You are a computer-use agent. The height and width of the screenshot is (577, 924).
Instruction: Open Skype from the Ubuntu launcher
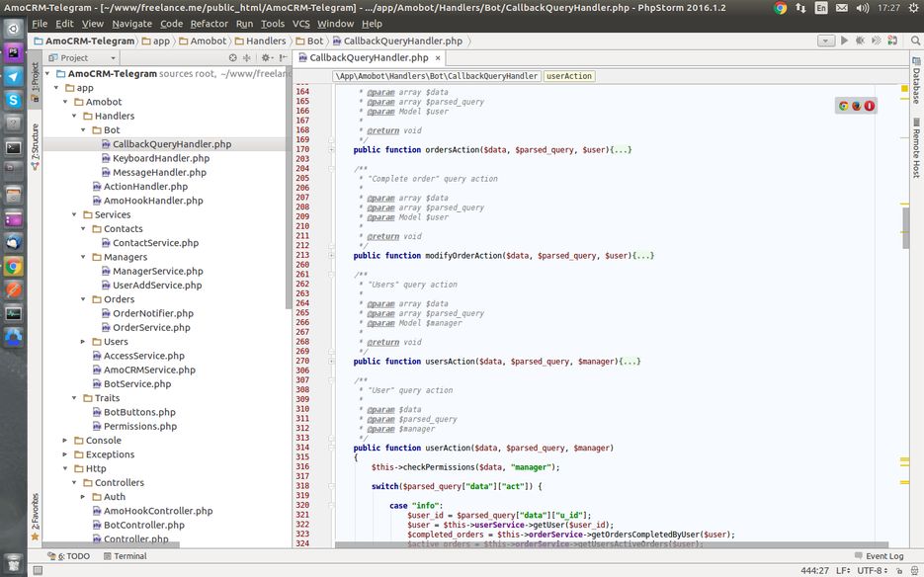(14, 100)
